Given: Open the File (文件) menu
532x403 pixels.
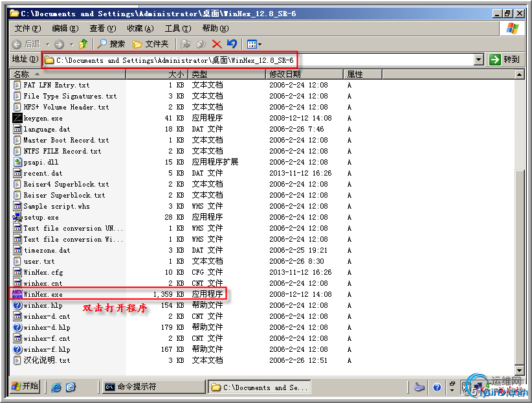Looking at the screenshot, I should point(27,29).
